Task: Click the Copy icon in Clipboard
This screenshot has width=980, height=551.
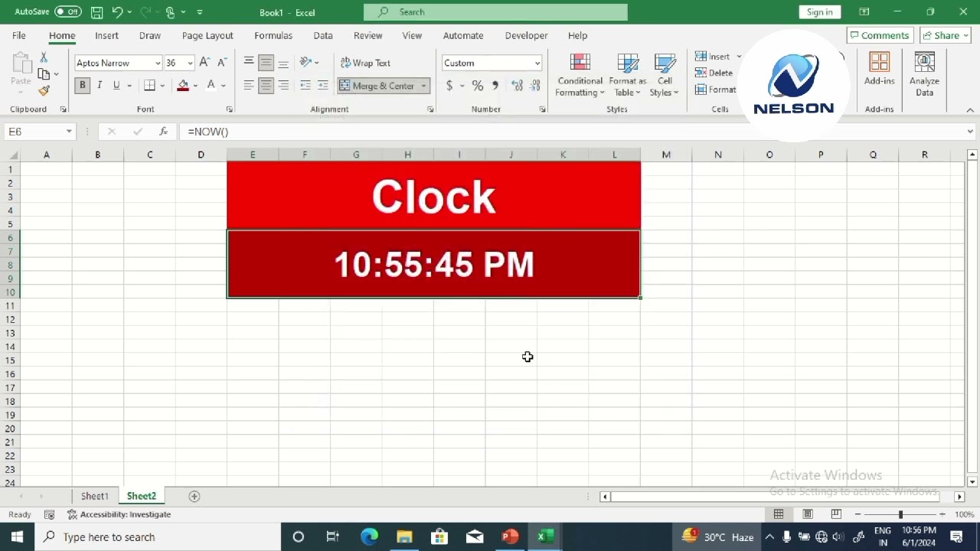Action: point(44,74)
